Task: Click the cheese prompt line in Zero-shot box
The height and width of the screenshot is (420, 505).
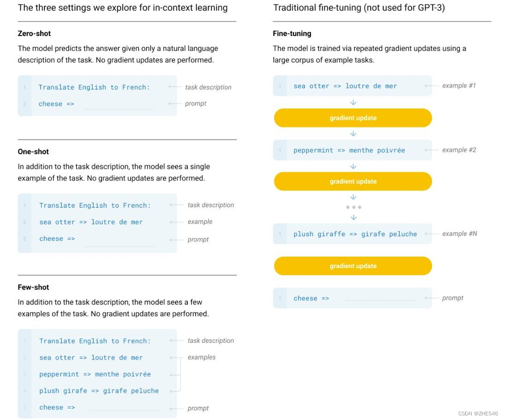Action: (x=96, y=104)
